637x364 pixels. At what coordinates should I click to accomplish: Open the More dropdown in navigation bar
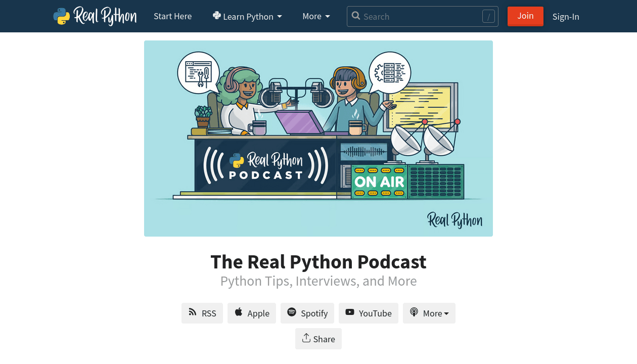(x=316, y=16)
